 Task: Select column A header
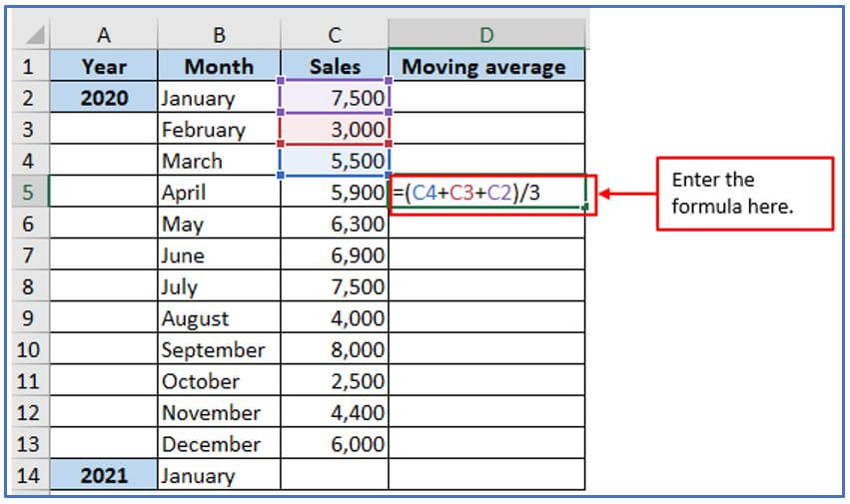coord(104,35)
